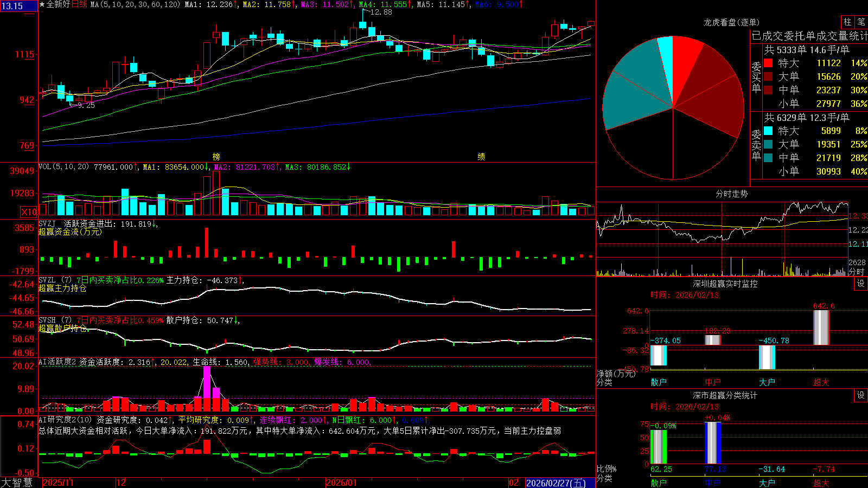Click the 绩 marker on the K-line chart
The image size is (868, 488).
[x=481, y=157]
